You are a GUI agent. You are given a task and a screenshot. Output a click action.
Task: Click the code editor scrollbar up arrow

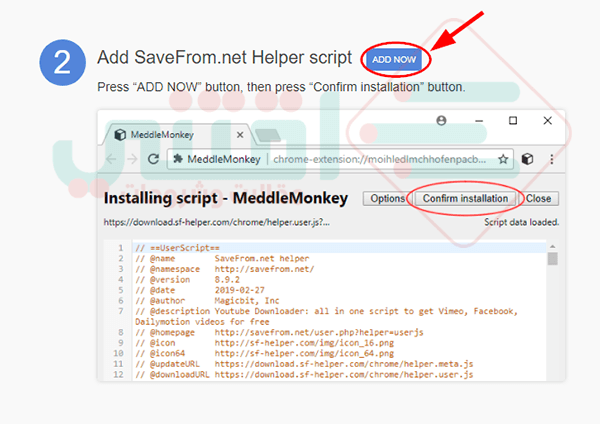pos(552,247)
